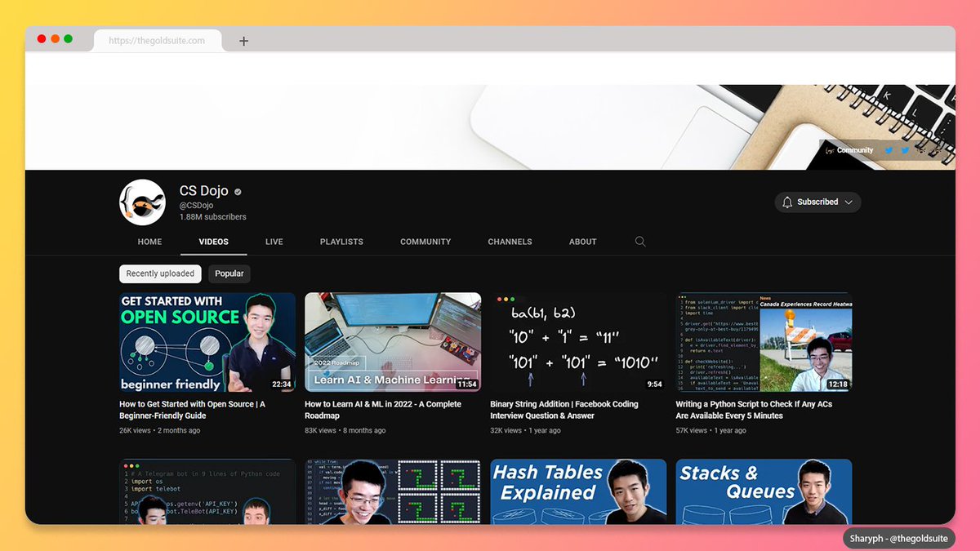Open the binary string addition video thumbnail

578,342
